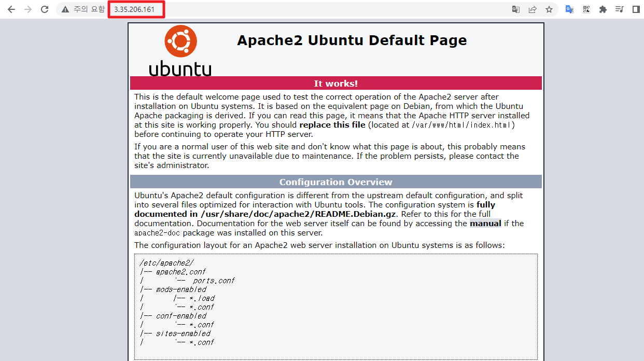The height and width of the screenshot is (361, 644).
Task: Click the /etc/apache2/ line
Action: 166,263
